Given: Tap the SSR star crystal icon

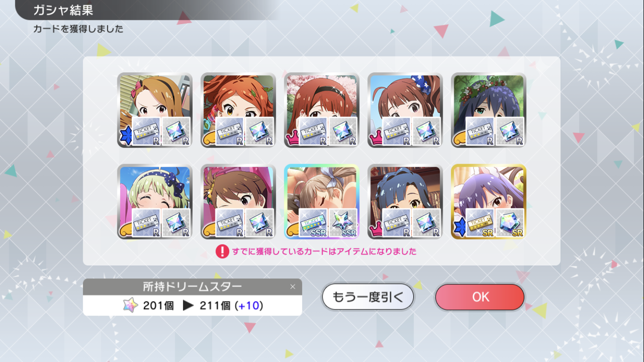Looking at the screenshot, I should (343, 223).
